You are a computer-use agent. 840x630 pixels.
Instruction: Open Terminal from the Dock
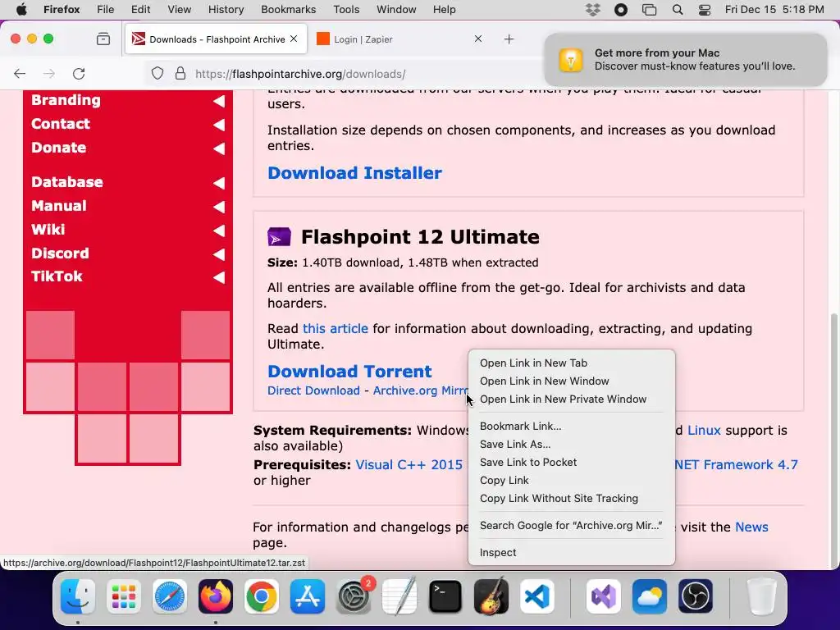coord(445,596)
